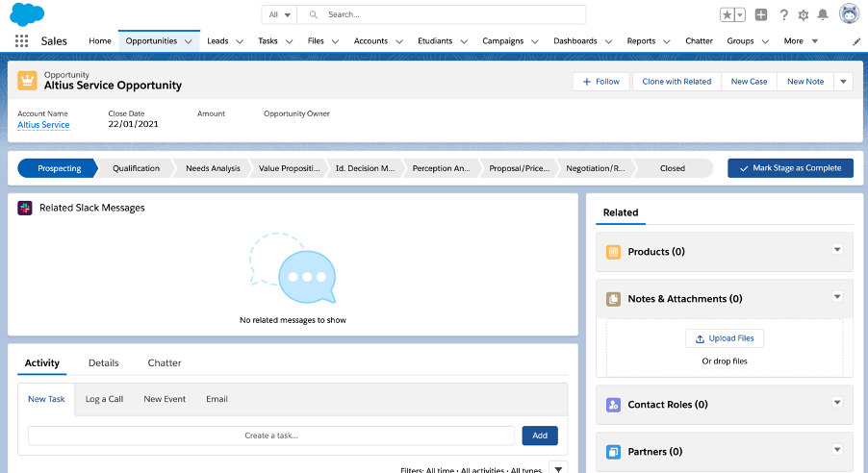This screenshot has height=473, width=868.
Task: Open the Partners list action menu
Action: pos(837,449)
